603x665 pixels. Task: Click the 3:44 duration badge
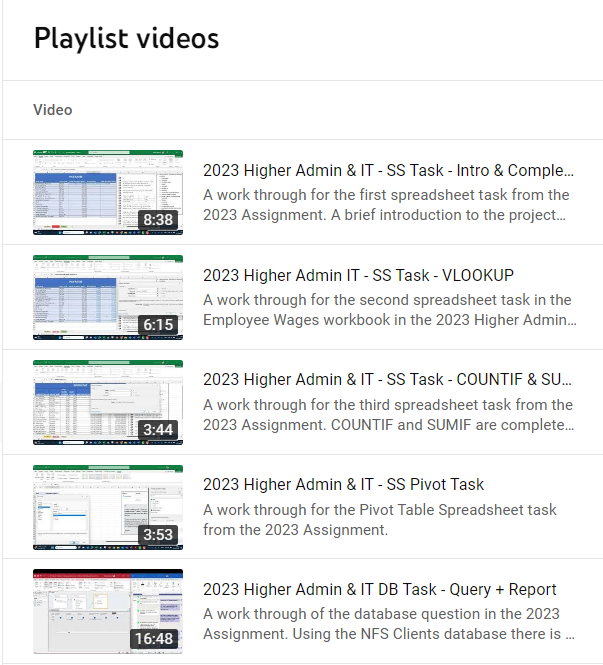click(158, 430)
